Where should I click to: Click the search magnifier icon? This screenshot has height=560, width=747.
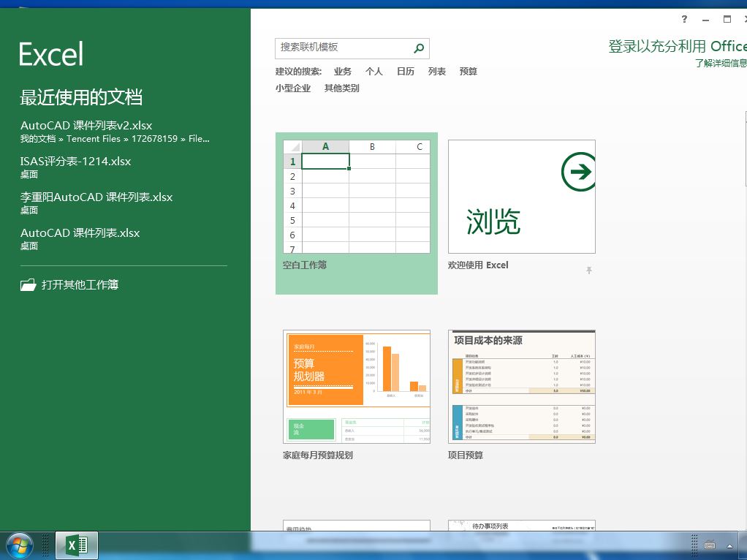coord(419,48)
